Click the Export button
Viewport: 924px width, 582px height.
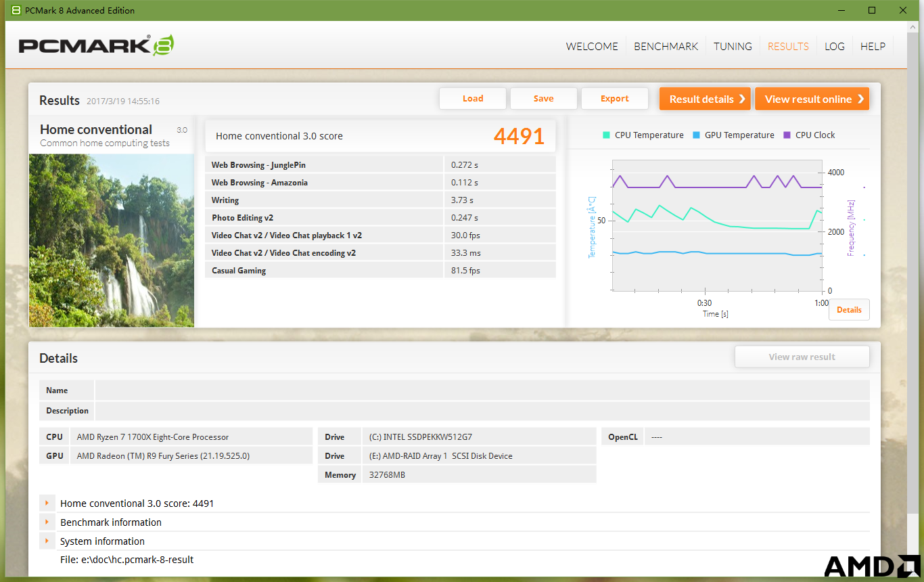[x=615, y=99]
